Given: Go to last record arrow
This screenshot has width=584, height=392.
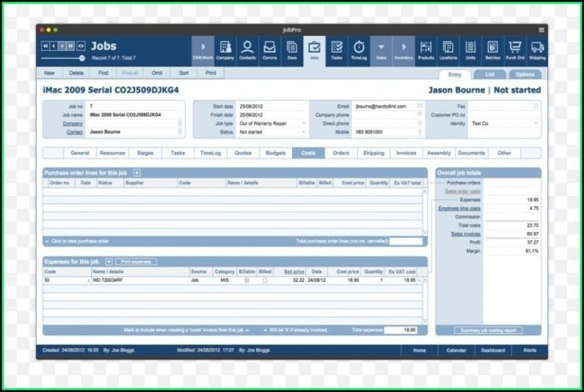Looking at the screenshot, I should (x=71, y=46).
